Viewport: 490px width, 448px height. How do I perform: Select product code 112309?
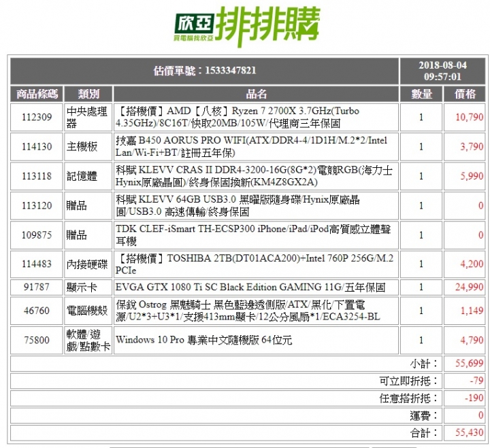[37, 117]
